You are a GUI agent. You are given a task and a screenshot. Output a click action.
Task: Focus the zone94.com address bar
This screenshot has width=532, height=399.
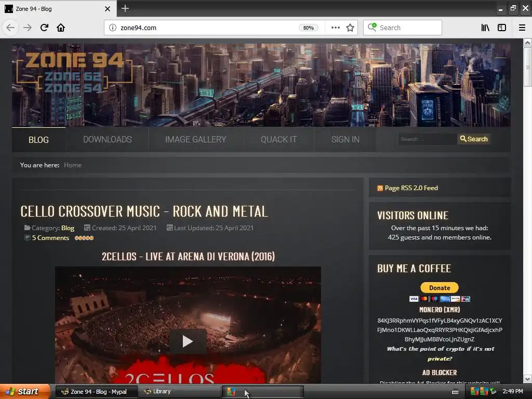pos(207,28)
